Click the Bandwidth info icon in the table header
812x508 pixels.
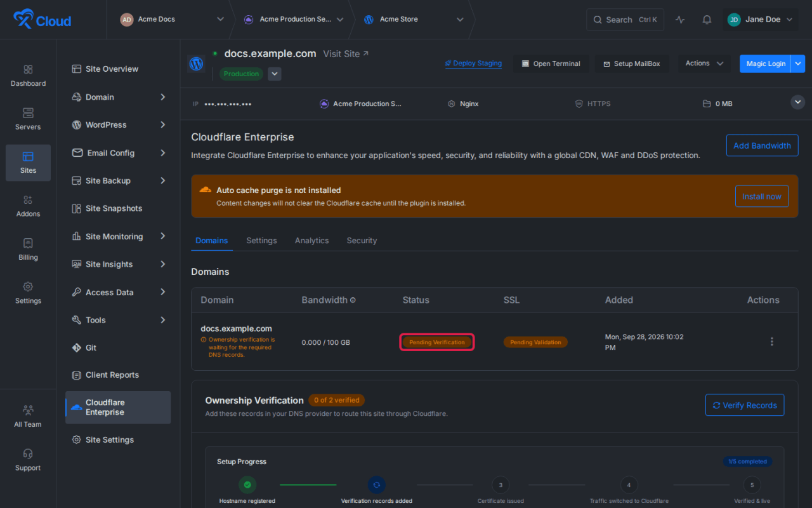point(353,300)
